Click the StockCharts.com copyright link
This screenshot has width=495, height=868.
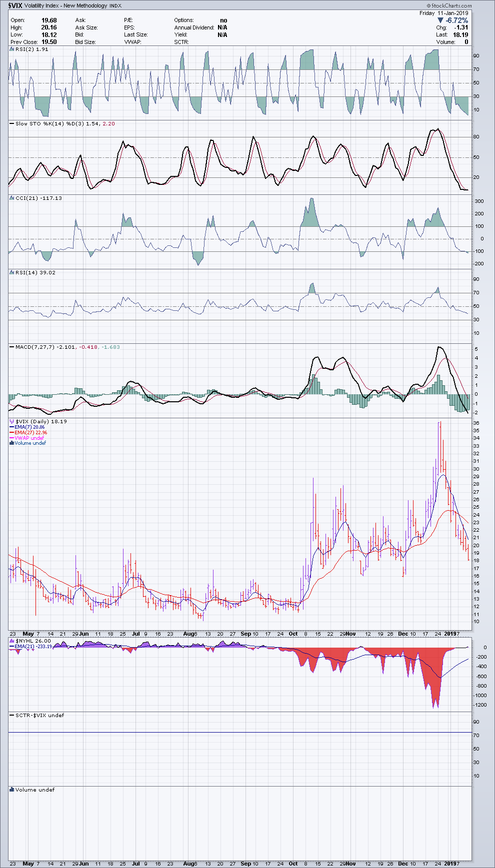pos(450,5)
